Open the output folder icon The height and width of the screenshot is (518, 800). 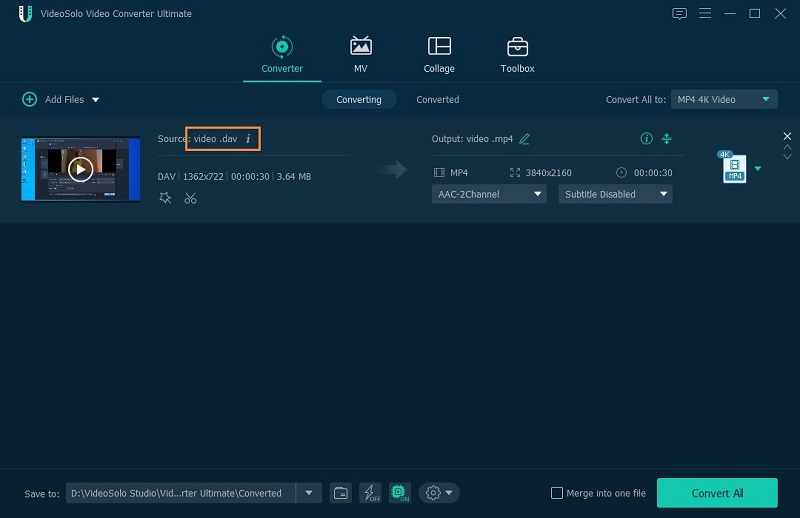tap(340, 493)
